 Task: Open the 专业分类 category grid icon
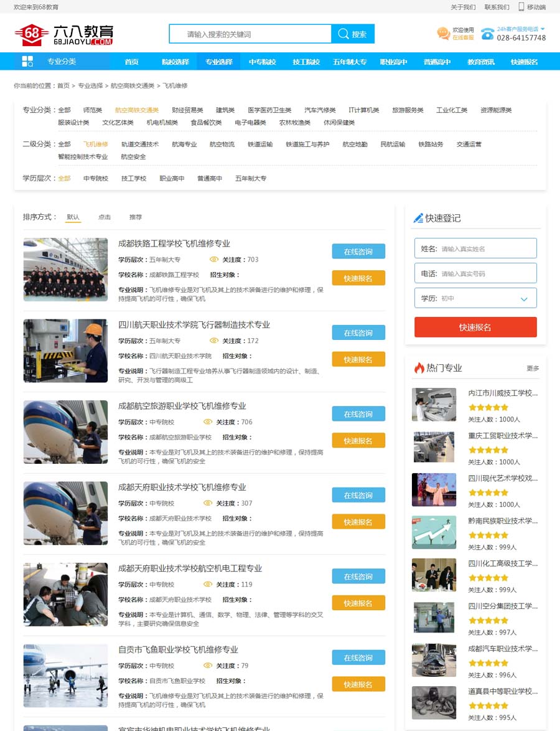27,61
